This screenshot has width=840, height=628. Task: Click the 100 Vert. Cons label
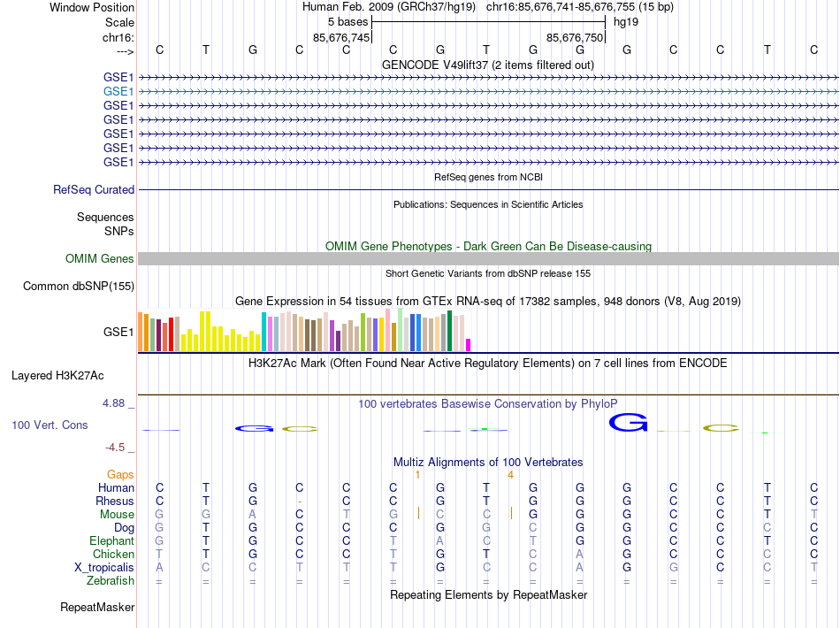click(50, 425)
